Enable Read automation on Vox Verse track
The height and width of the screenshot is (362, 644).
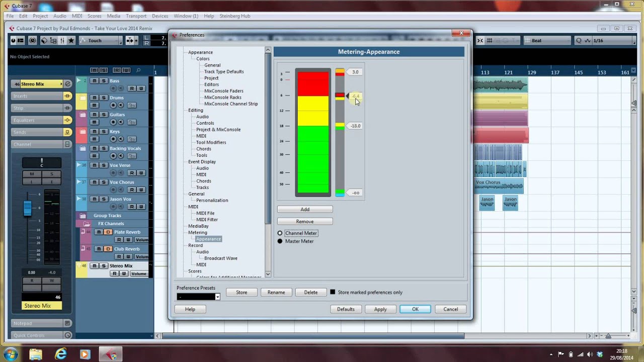click(x=132, y=172)
